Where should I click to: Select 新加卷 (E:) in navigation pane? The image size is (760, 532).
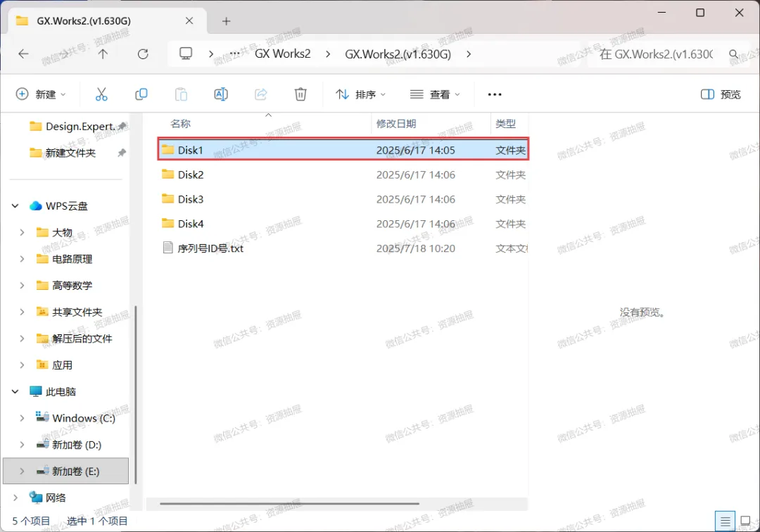(x=66, y=471)
